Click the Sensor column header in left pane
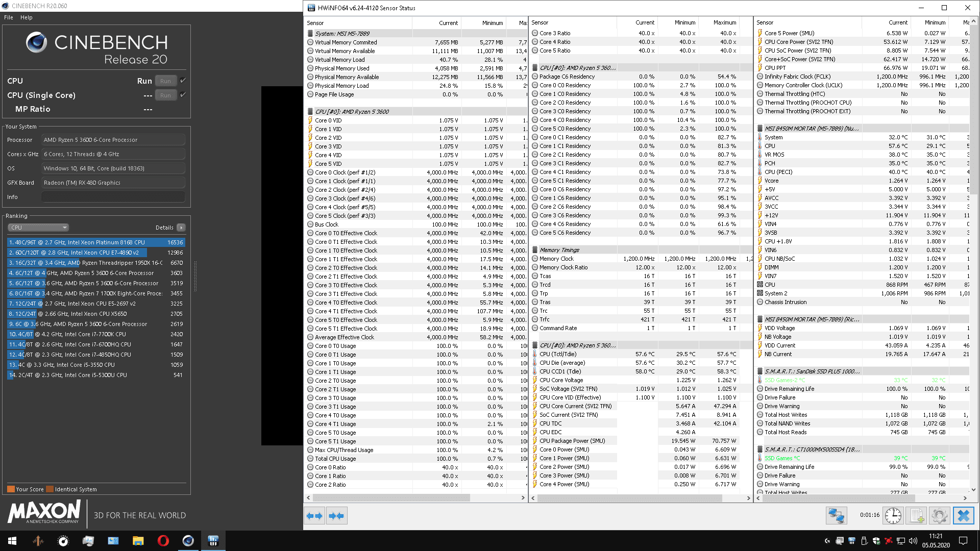Screen dimensions: 980x551 coord(359,23)
